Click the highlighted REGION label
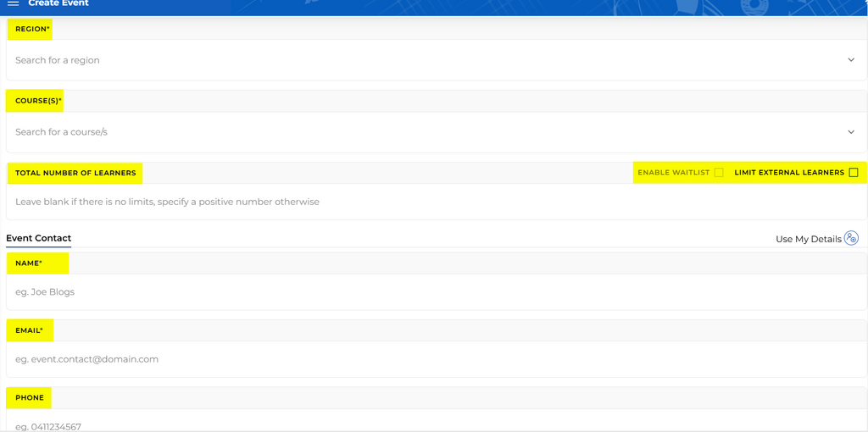The image size is (868, 432). click(31, 30)
